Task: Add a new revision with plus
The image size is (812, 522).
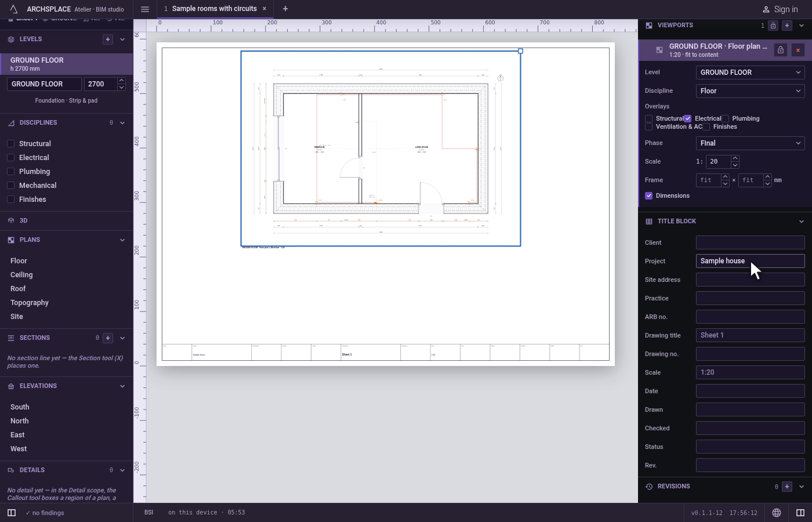Action: (x=787, y=487)
